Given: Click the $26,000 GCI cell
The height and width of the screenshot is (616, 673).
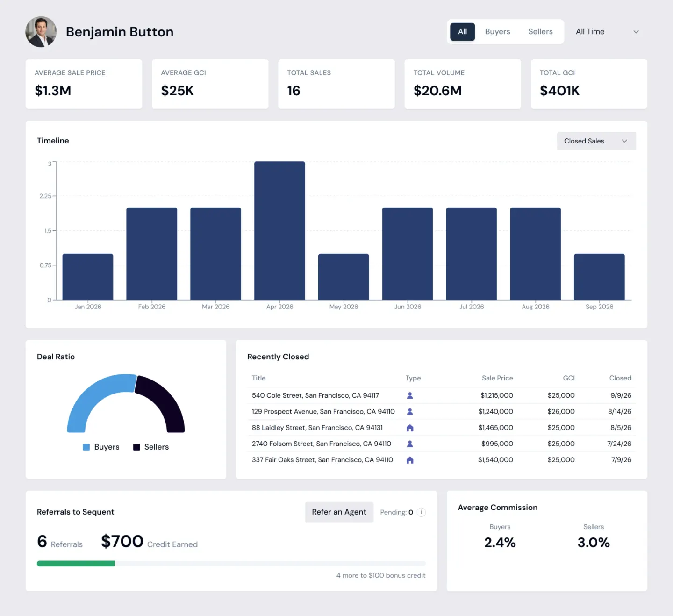Looking at the screenshot, I should click(561, 412).
